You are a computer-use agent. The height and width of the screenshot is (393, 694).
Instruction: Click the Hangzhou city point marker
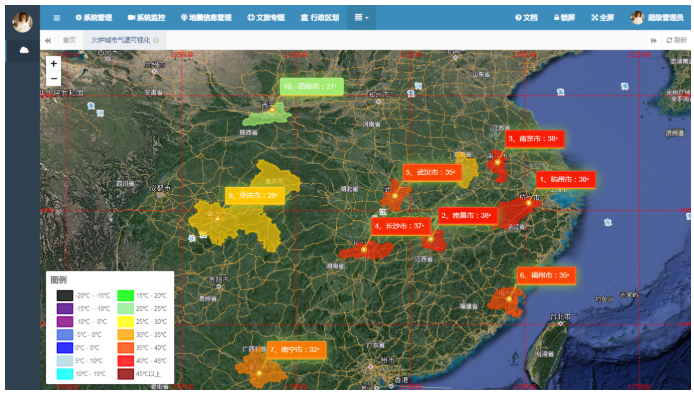[x=528, y=203]
